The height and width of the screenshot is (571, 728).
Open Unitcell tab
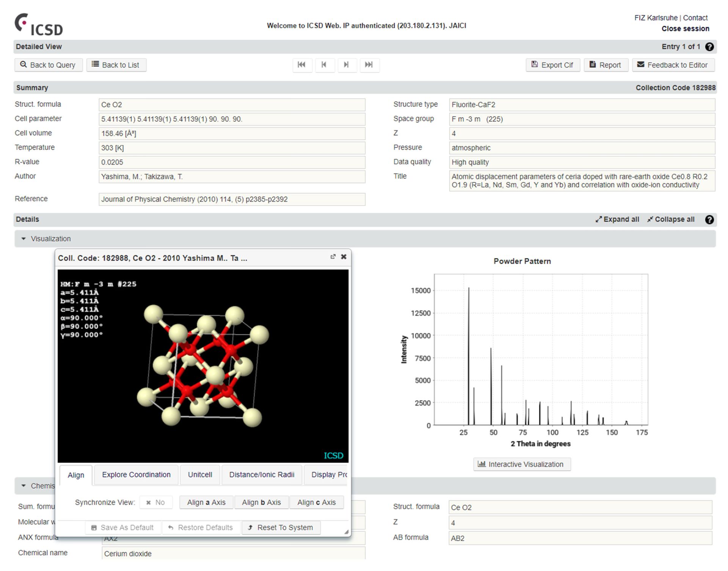[x=200, y=475]
